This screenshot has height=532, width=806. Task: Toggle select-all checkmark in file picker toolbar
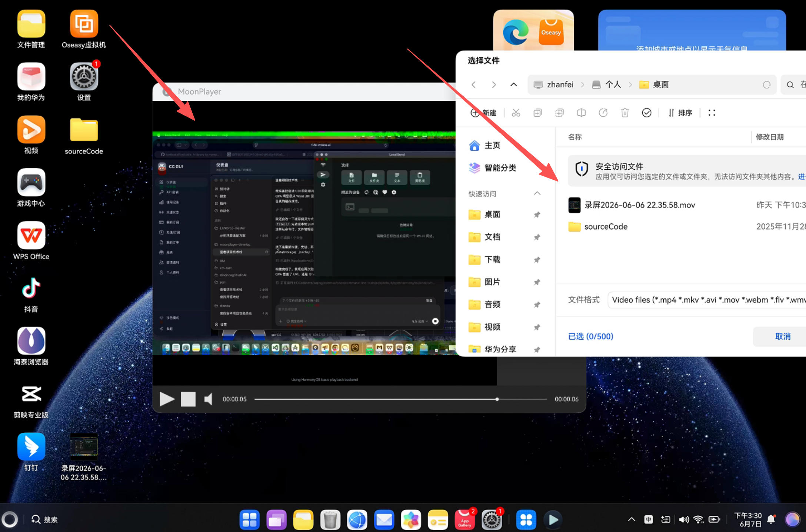647,113
